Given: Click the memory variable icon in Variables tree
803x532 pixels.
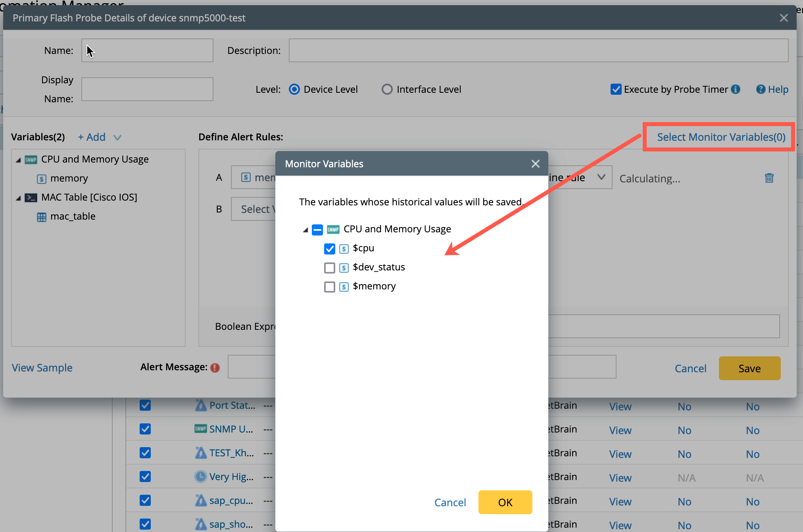Looking at the screenshot, I should [x=42, y=179].
